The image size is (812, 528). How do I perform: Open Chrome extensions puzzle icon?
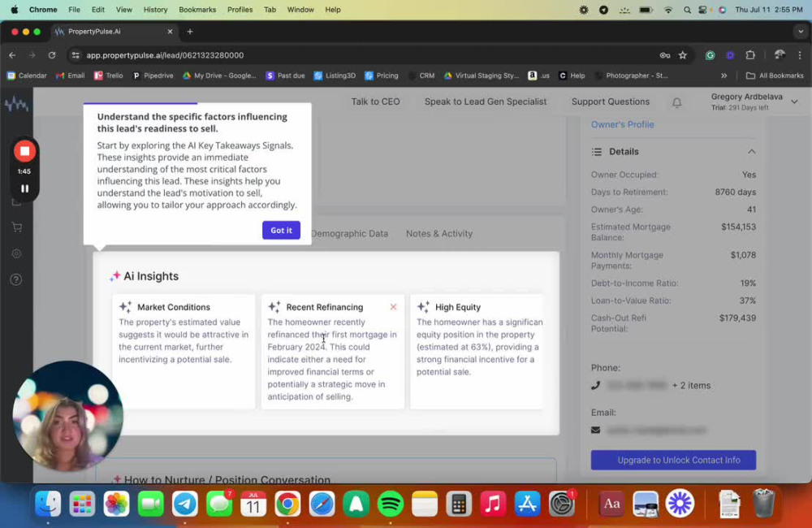[x=749, y=55]
